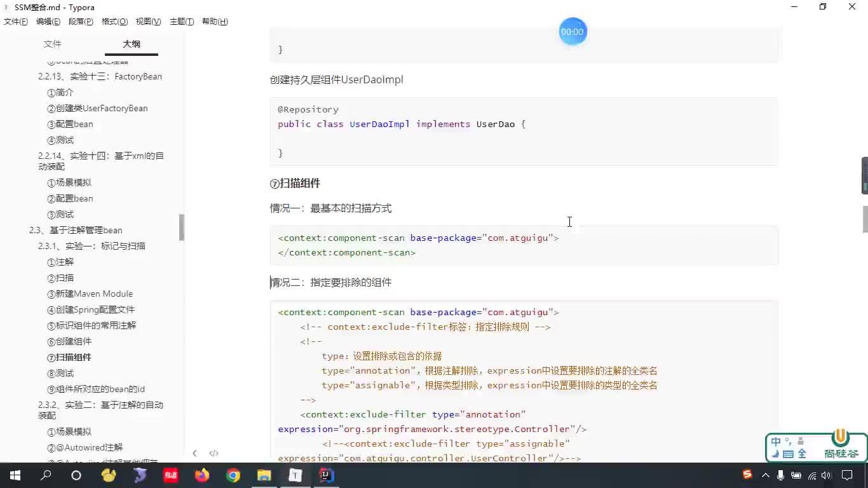Click the 00:00 recording timer bubble
The image size is (868, 488).
(573, 32)
